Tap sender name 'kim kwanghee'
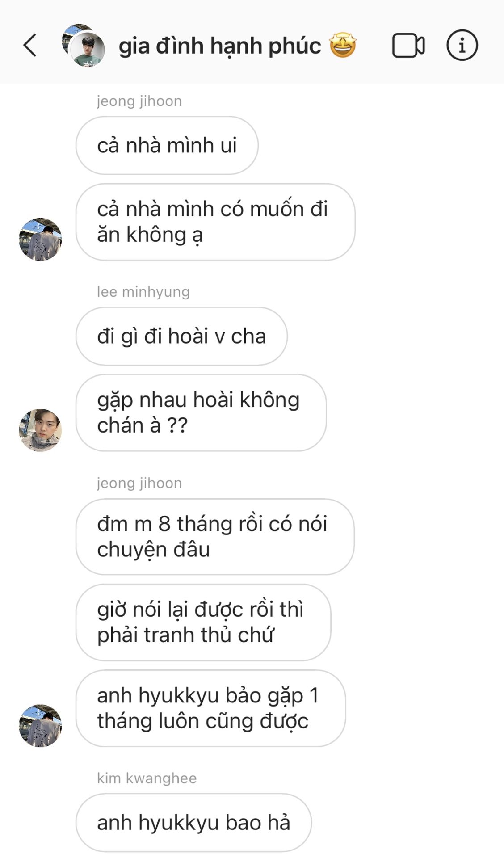504x858 pixels. point(147,778)
